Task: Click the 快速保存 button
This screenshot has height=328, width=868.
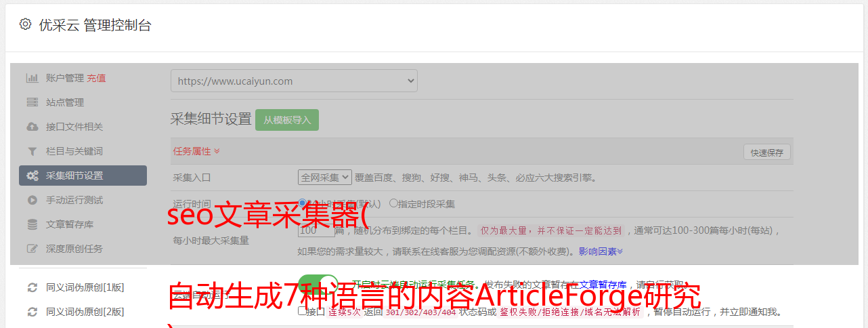Action: (766, 152)
